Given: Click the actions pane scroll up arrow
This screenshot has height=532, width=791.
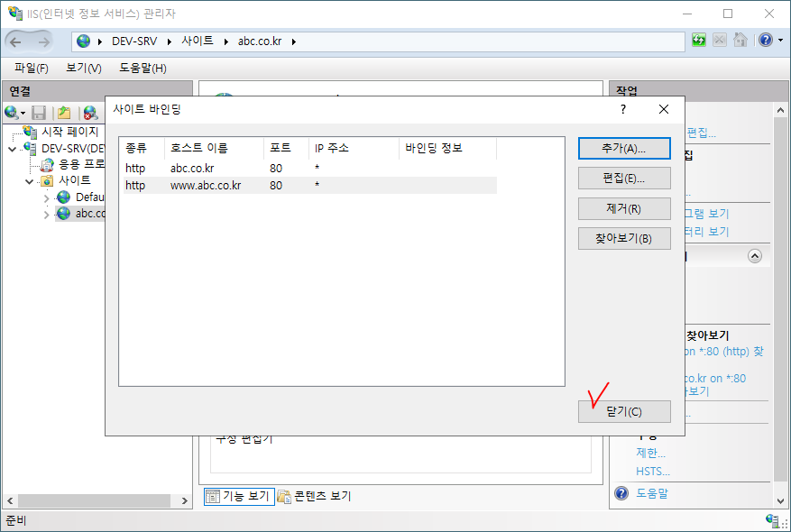Looking at the screenshot, I should click(x=780, y=109).
